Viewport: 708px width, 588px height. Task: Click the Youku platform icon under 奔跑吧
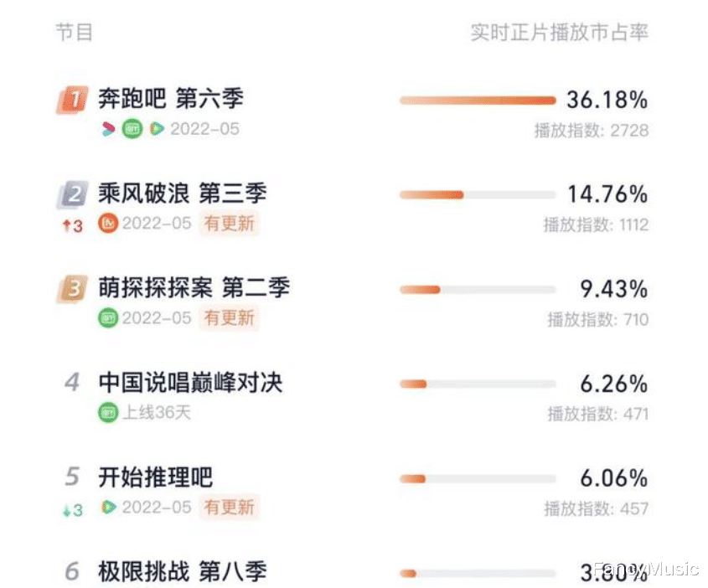[108, 129]
